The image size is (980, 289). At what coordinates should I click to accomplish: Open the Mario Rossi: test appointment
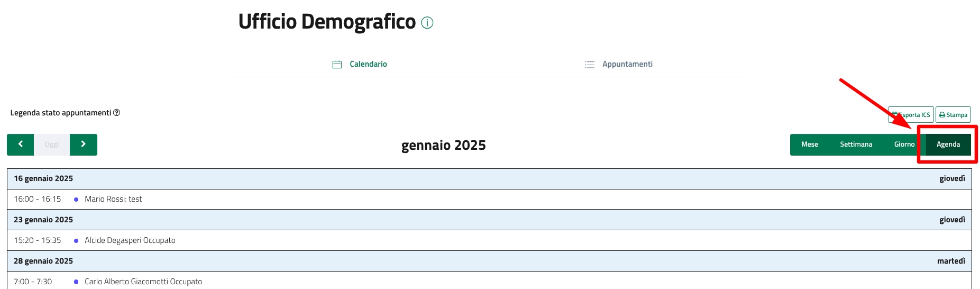113,199
